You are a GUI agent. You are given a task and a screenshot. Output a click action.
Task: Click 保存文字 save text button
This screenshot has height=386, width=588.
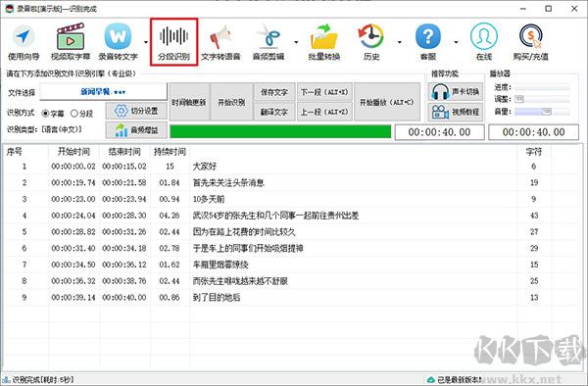click(x=274, y=92)
